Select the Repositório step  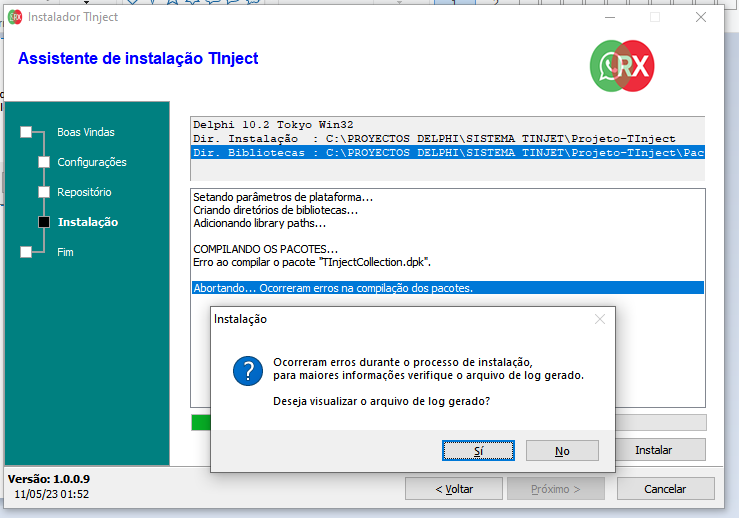(84, 192)
